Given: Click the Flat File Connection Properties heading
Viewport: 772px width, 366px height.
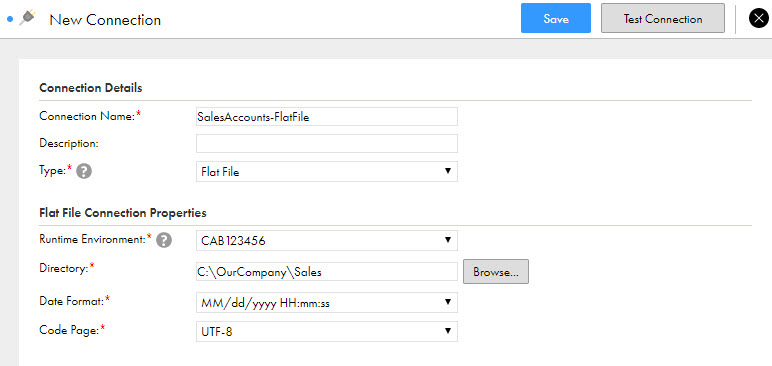Looking at the screenshot, I should 123,213.
